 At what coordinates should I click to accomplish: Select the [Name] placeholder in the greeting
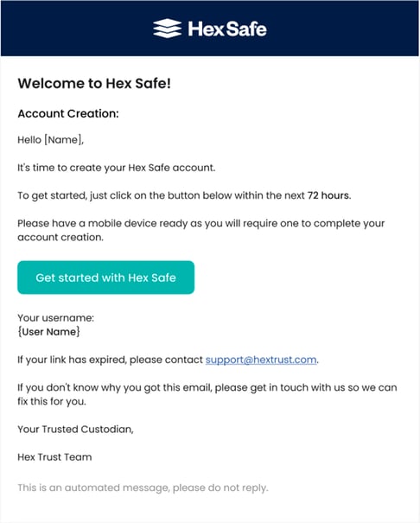tap(63, 140)
